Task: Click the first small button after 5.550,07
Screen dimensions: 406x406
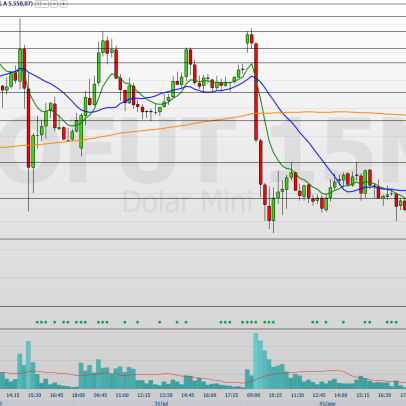Action: (x=39, y=4)
